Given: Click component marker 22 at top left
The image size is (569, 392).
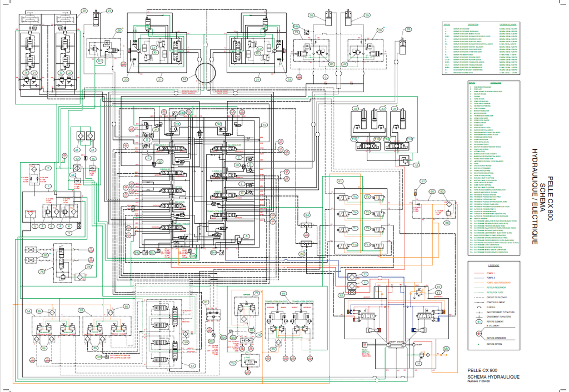Looking at the screenshot, I should pos(84,11).
